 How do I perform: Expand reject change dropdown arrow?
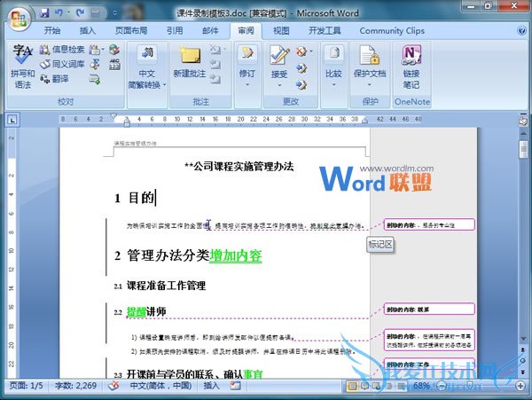coord(311,51)
